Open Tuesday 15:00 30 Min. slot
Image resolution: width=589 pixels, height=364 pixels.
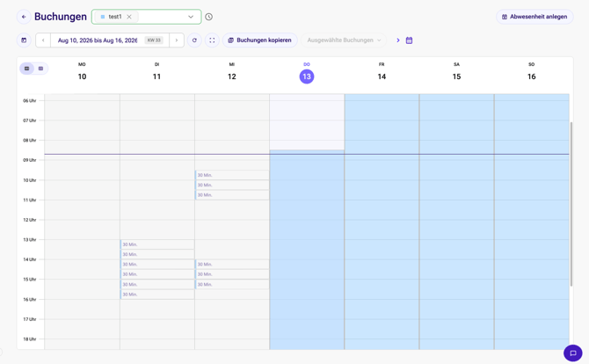click(157, 284)
